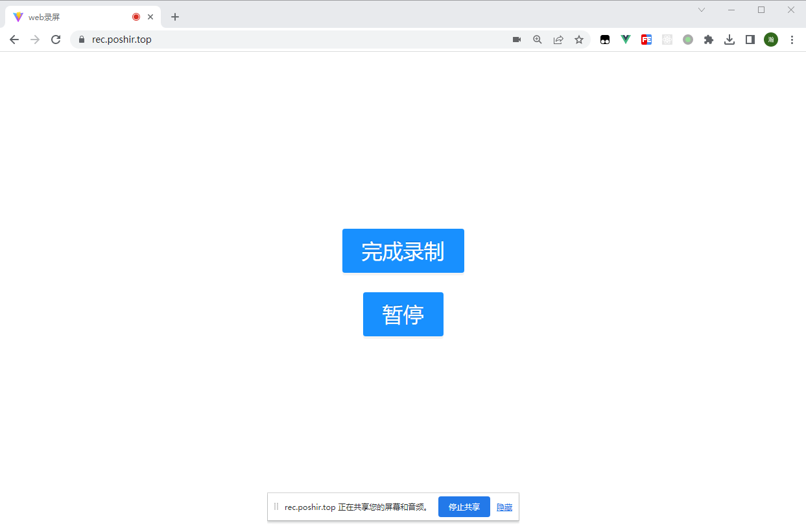
Task: Pause recording with the 暂停 button
Action: coord(403,314)
